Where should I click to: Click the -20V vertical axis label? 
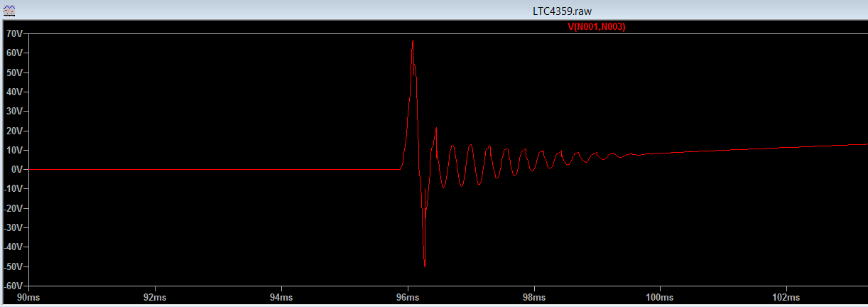14,208
